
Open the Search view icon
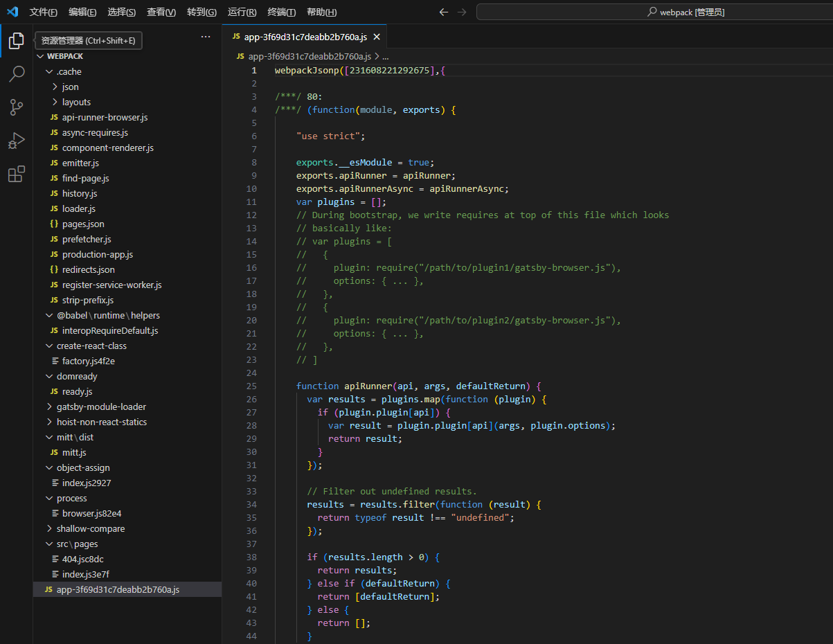click(16, 74)
